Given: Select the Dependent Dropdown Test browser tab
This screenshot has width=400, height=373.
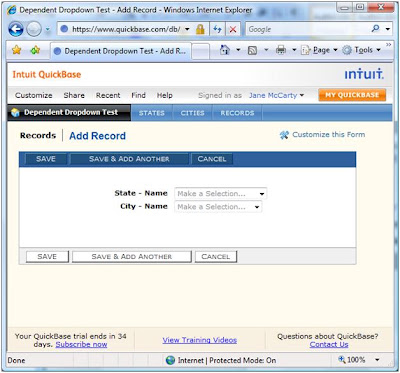Looking at the screenshot, I should click(x=121, y=51).
